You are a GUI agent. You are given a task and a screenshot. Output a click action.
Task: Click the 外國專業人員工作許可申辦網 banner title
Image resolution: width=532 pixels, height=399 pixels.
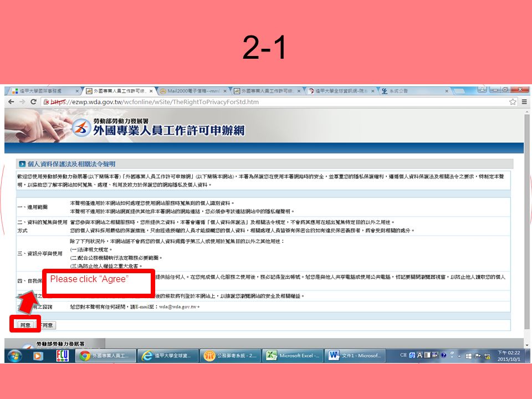click(168, 131)
